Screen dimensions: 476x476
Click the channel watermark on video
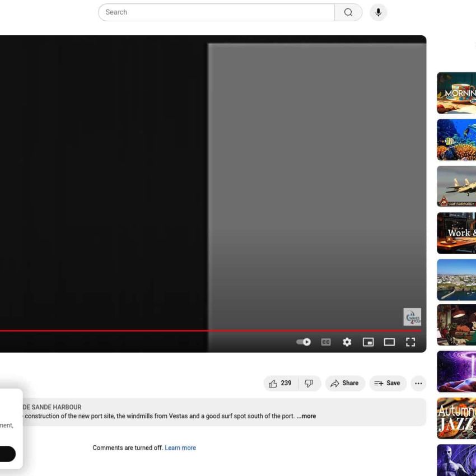tap(412, 317)
